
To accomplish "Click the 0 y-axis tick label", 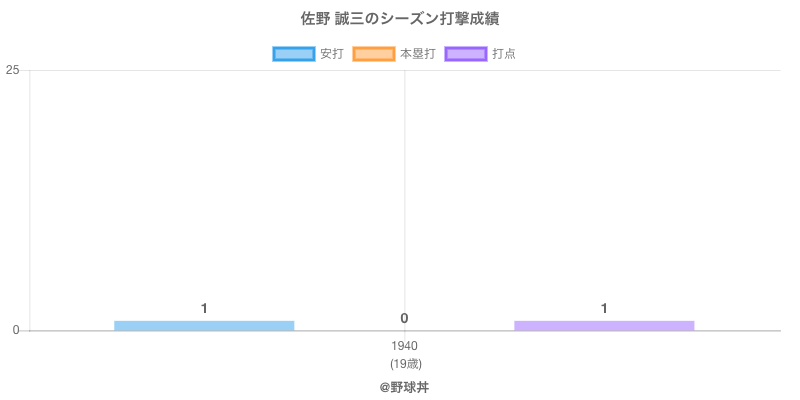I will pos(16,330).
